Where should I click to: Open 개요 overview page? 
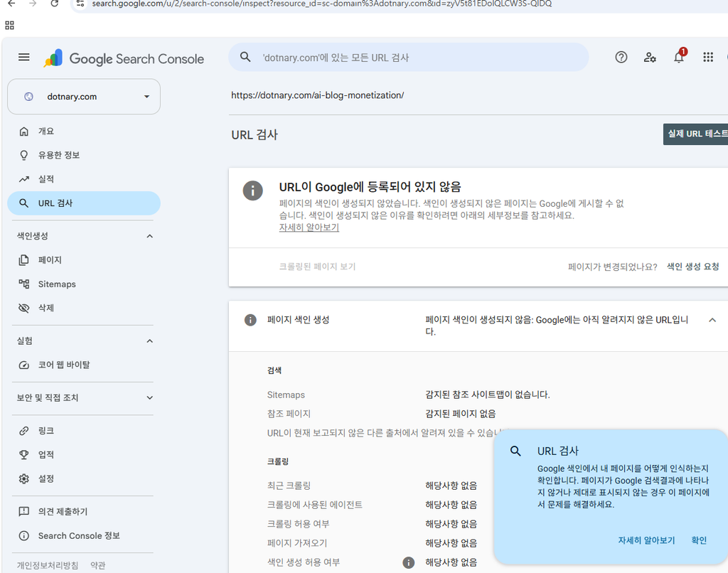(84, 132)
